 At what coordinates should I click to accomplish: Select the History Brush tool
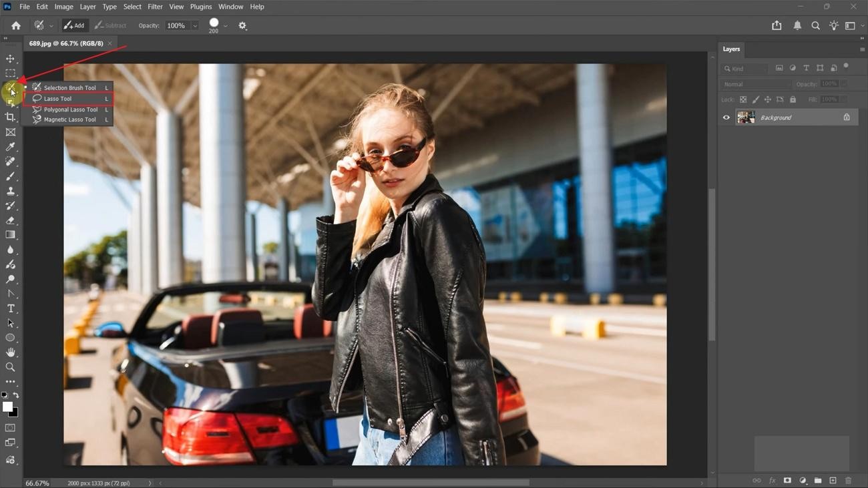pos(10,206)
